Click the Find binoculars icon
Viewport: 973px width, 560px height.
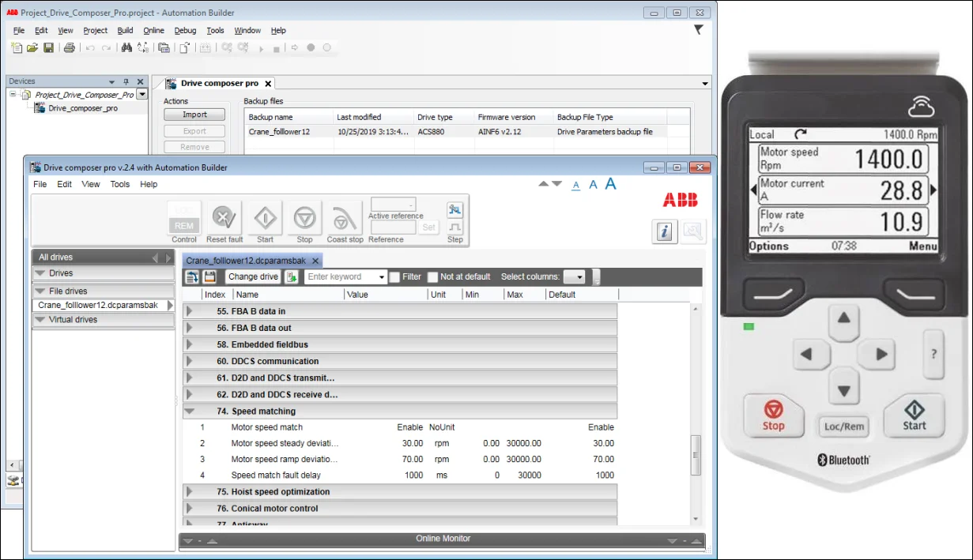126,48
